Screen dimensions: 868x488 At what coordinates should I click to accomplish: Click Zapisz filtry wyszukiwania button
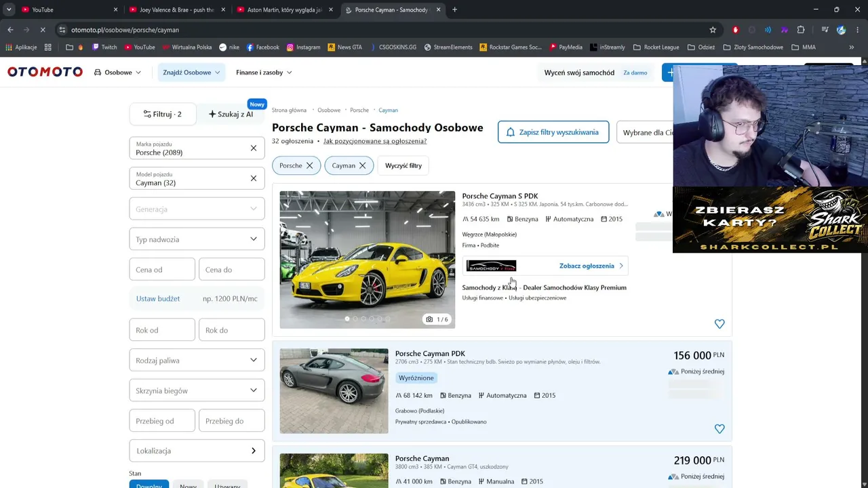point(553,132)
